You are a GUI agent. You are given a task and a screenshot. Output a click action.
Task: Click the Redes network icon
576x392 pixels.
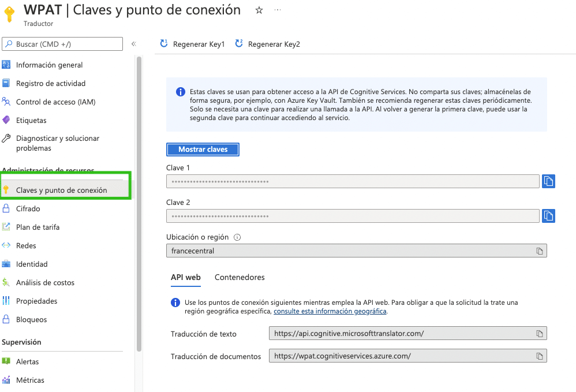[6, 245]
